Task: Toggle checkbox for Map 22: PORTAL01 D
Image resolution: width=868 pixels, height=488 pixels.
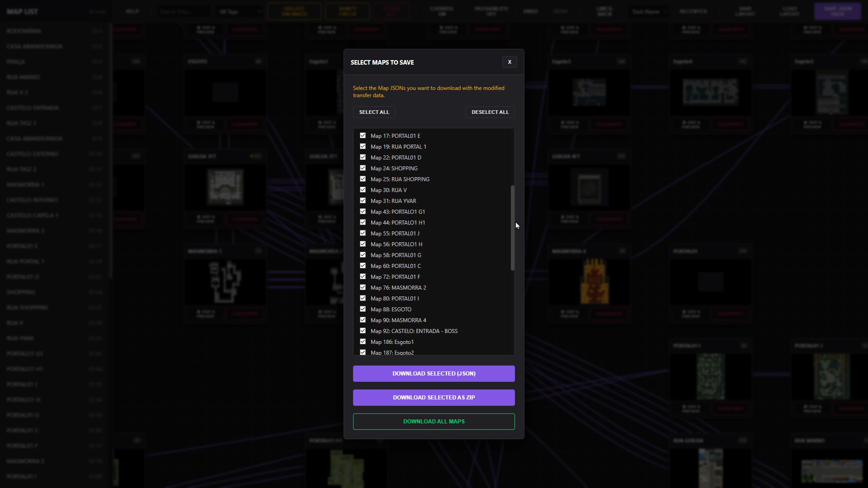Action: pyautogui.click(x=363, y=157)
